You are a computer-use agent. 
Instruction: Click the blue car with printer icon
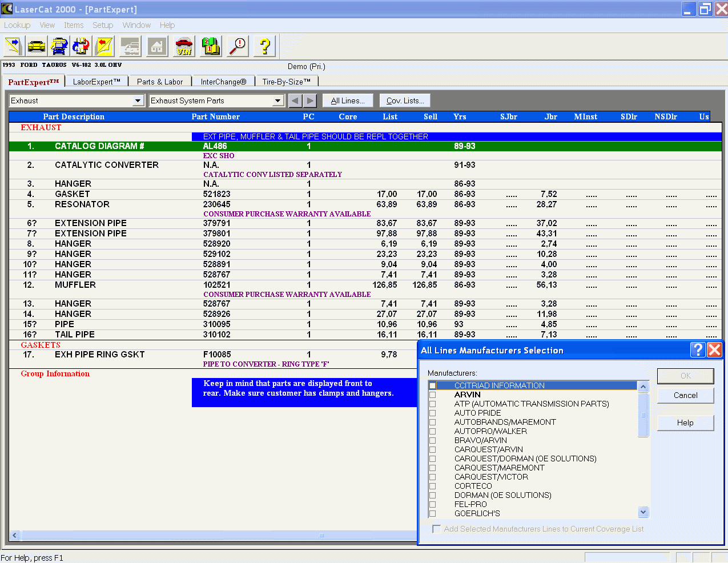(59, 46)
